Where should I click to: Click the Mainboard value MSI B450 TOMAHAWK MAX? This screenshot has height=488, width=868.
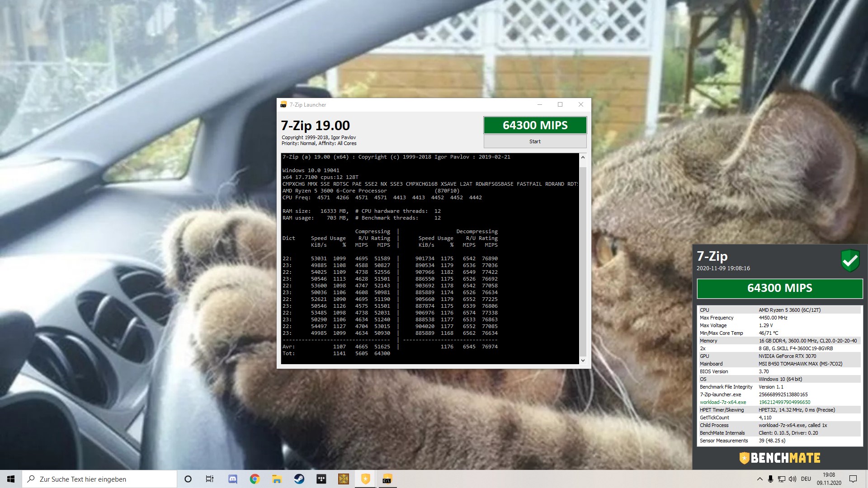tap(800, 364)
